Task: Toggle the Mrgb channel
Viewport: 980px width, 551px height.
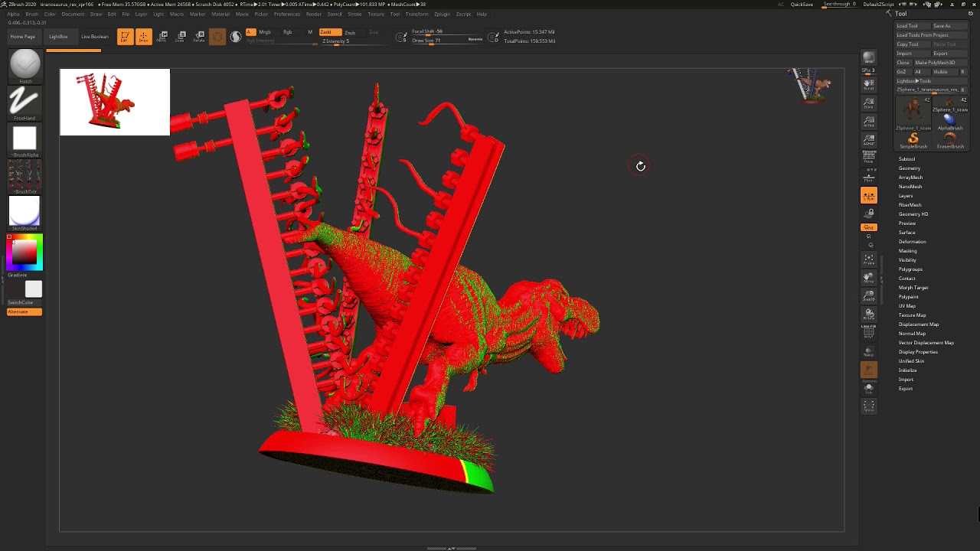Action: tap(265, 32)
